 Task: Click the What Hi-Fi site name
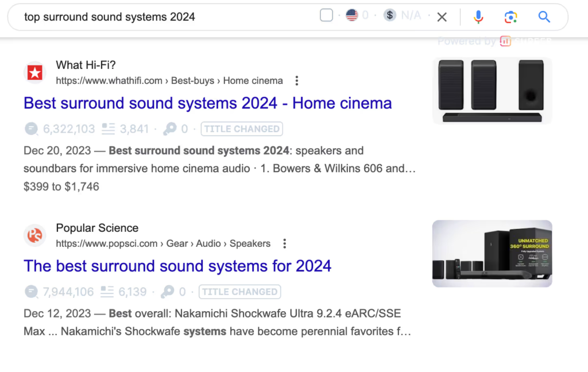point(86,65)
